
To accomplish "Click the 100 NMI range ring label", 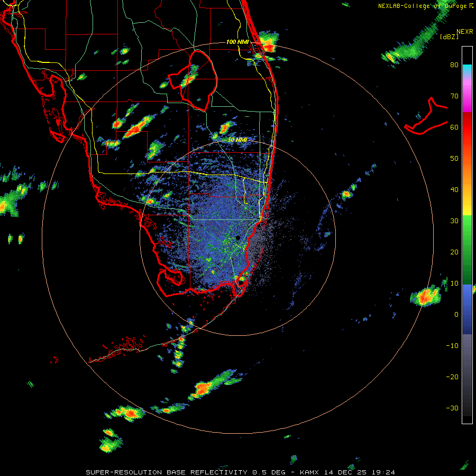I will pyautogui.click(x=237, y=42).
